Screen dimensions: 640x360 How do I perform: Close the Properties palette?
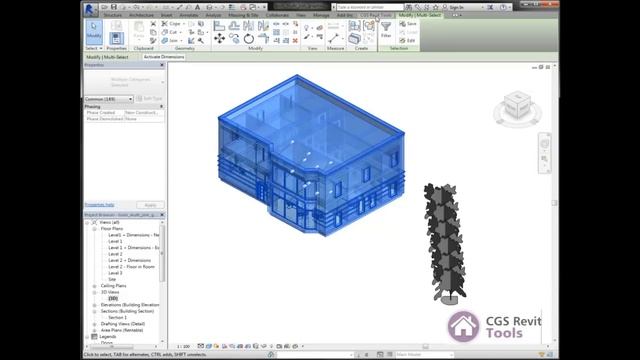(162, 65)
